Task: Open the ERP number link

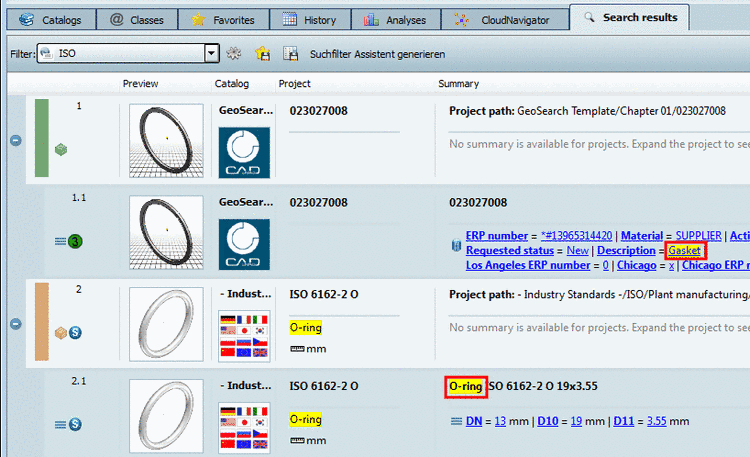Action: tap(496, 236)
